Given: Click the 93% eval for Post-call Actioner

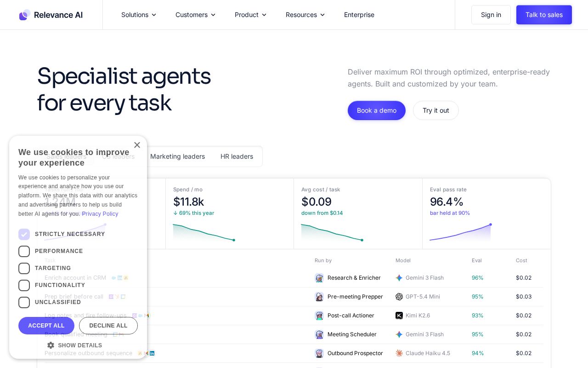Looking at the screenshot, I should click(x=478, y=316).
